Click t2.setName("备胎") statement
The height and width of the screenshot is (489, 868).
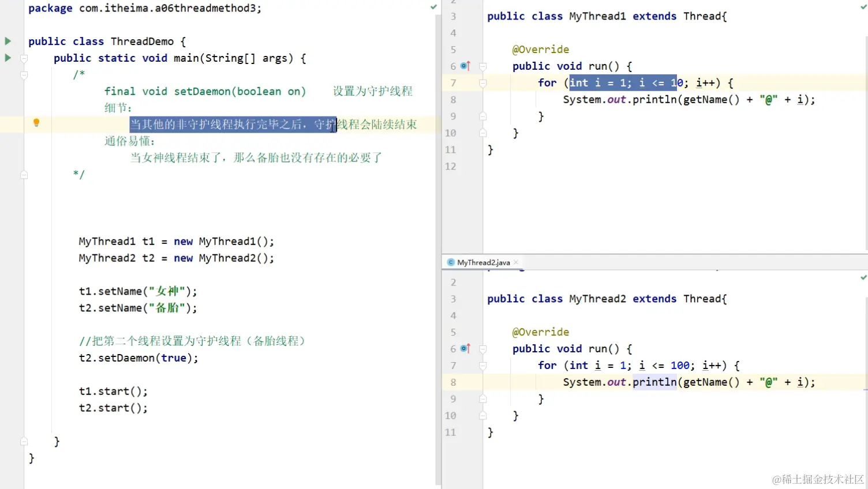pyautogui.click(x=138, y=308)
